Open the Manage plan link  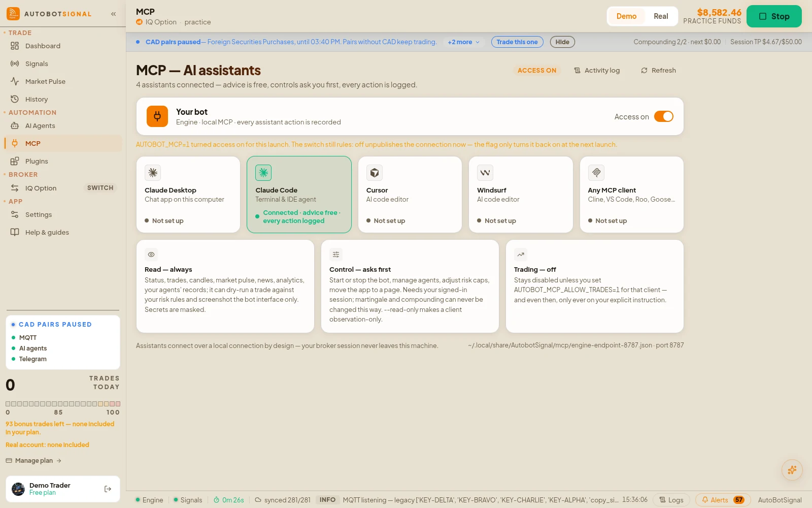[34, 461]
